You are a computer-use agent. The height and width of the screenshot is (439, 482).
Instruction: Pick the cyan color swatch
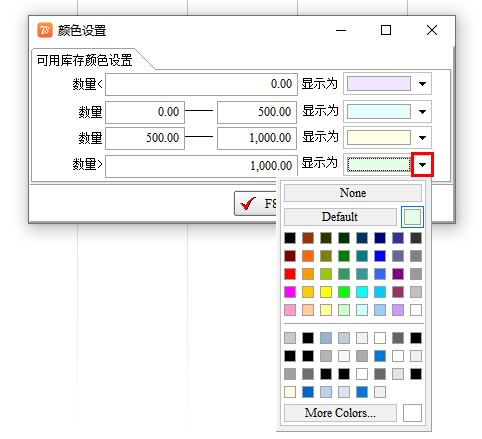(x=362, y=292)
